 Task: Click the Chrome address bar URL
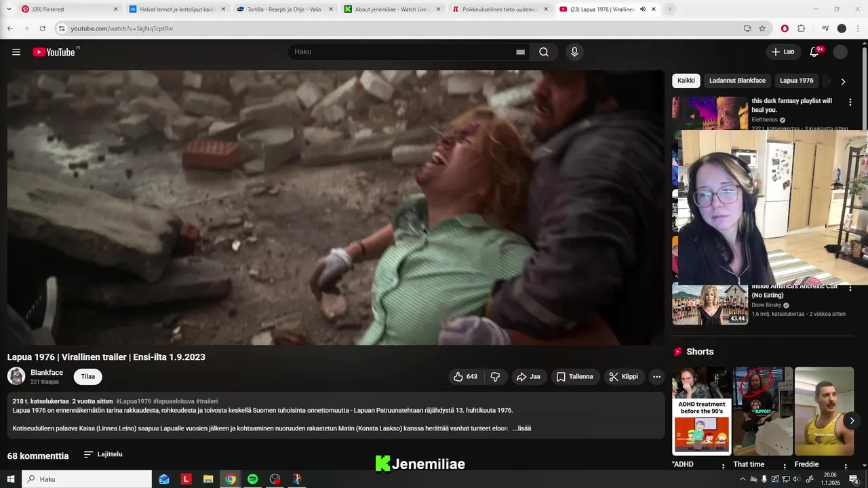(122, 28)
